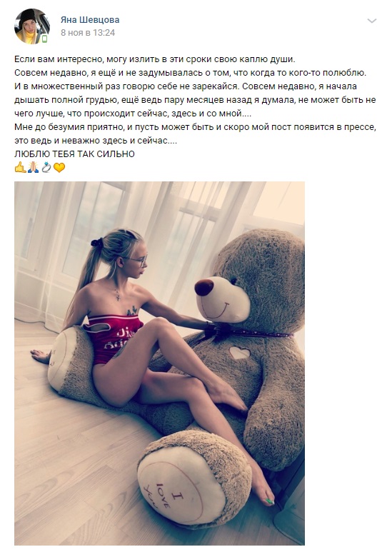392x552 pixels.
Task: Click the line starting дышать полной грудью
Action: click(195, 100)
